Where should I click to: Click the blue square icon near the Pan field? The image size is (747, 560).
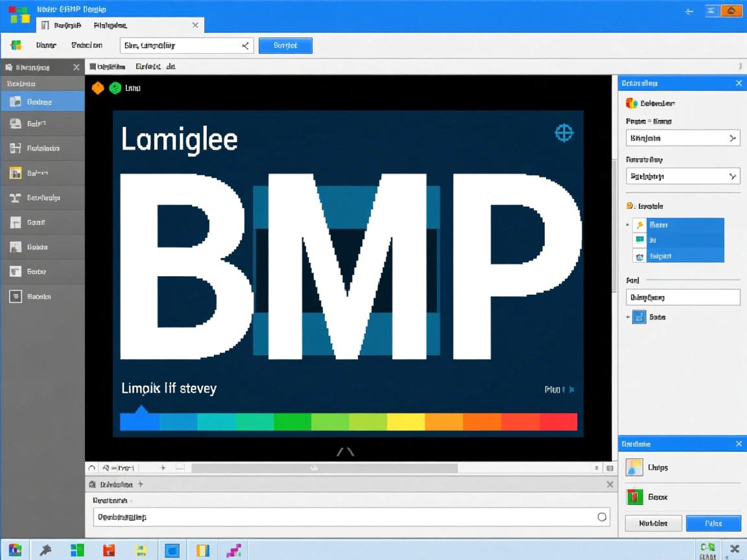pyautogui.click(x=639, y=317)
